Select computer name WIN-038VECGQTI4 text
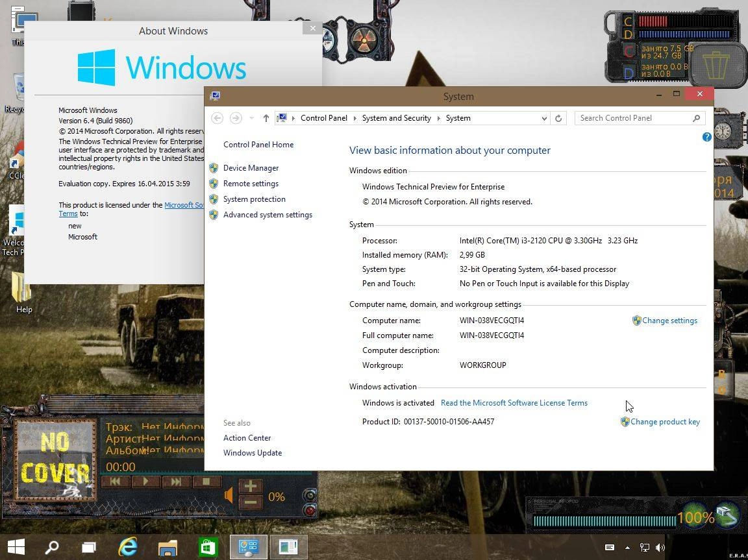This screenshot has width=748, height=560. [x=492, y=321]
